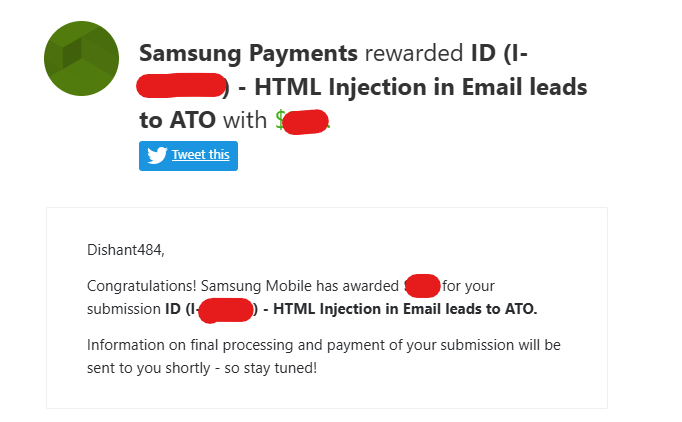Click bold HTML Injection title in message body
This screenshot has width=682, height=422.
(405, 309)
